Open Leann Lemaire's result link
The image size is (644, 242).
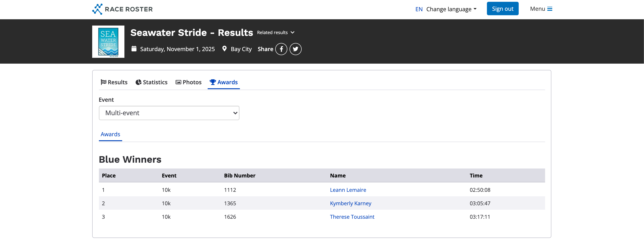[x=348, y=190]
